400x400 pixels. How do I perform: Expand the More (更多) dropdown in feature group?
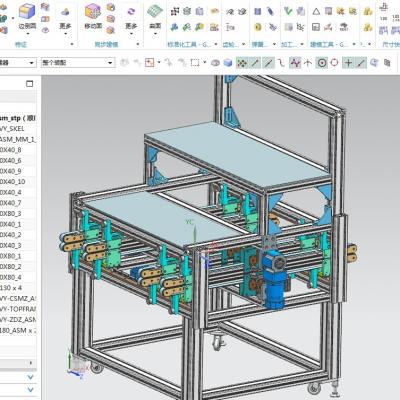click(65, 27)
